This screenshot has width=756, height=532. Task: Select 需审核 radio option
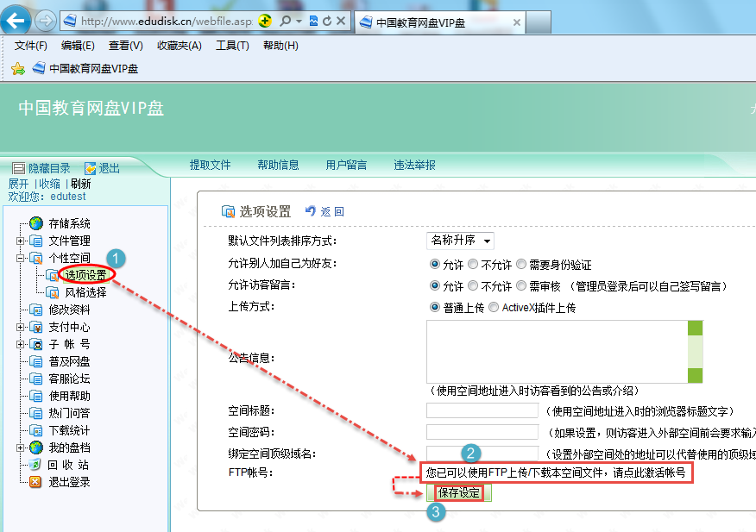[x=521, y=285]
